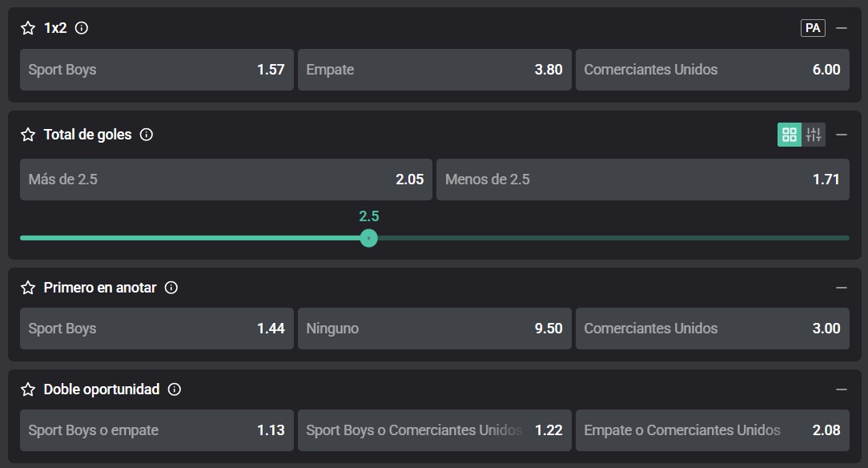This screenshot has height=468, width=868.
Task: Toggle the PA badge in 1x2 header
Action: pos(813,28)
